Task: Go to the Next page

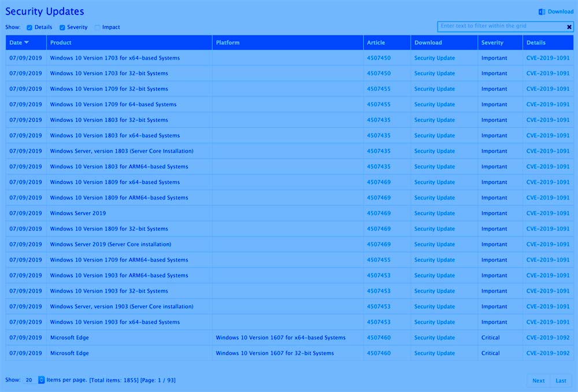Action: 538,380
